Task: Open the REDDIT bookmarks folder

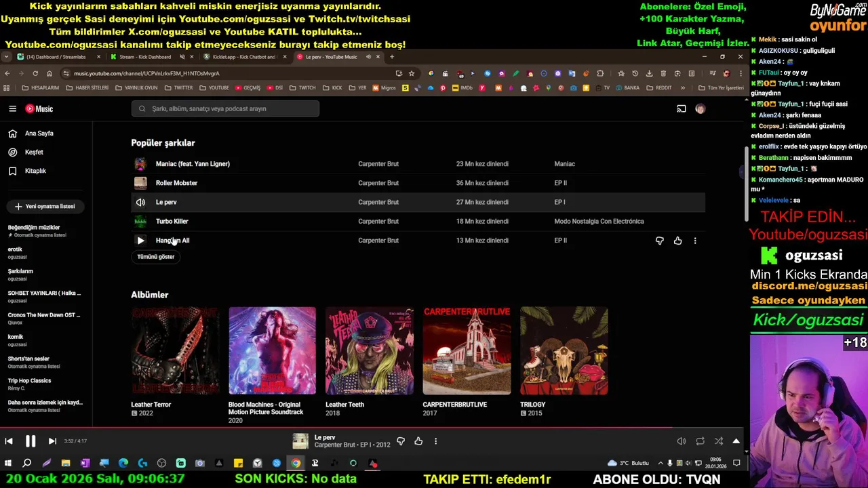Action: pyautogui.click(x=658, y=87)
